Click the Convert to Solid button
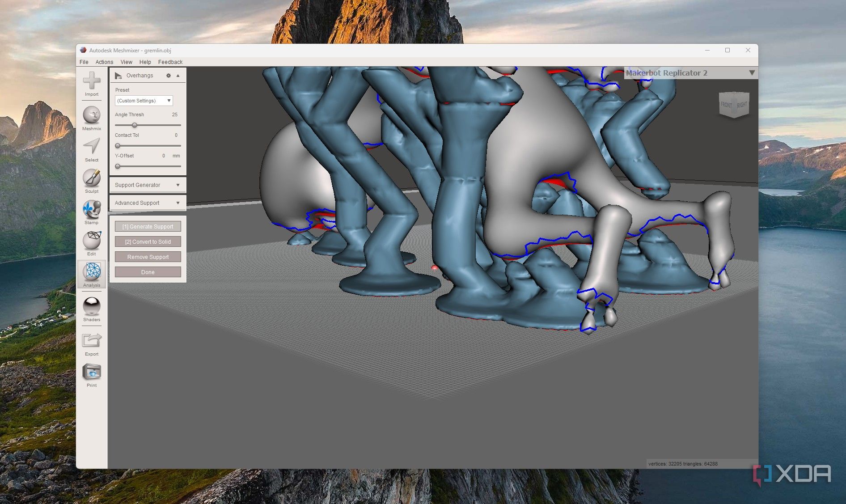The image size is (846, 504). point(148,242)
